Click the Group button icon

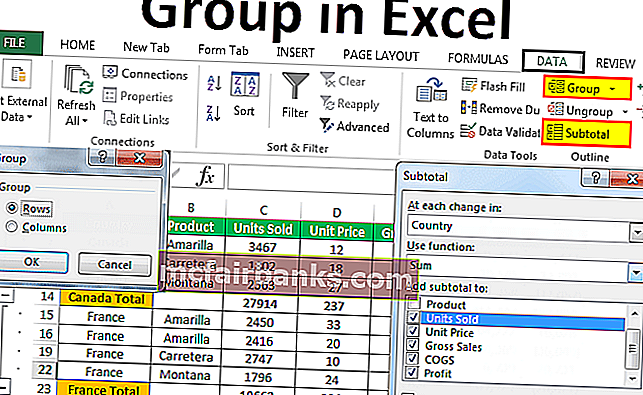point(556,87)
